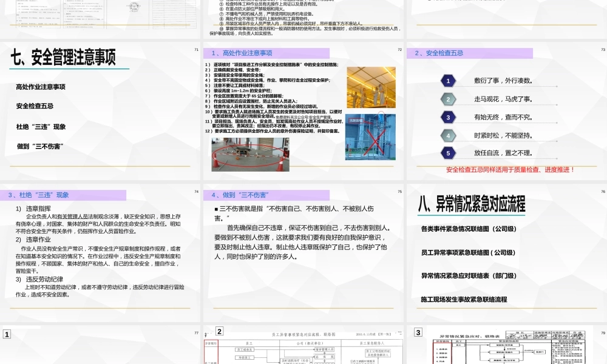Screen dimensions: 607x364
Task: Click the text 走马观花，马虎了事。
Action: point(504,99)
